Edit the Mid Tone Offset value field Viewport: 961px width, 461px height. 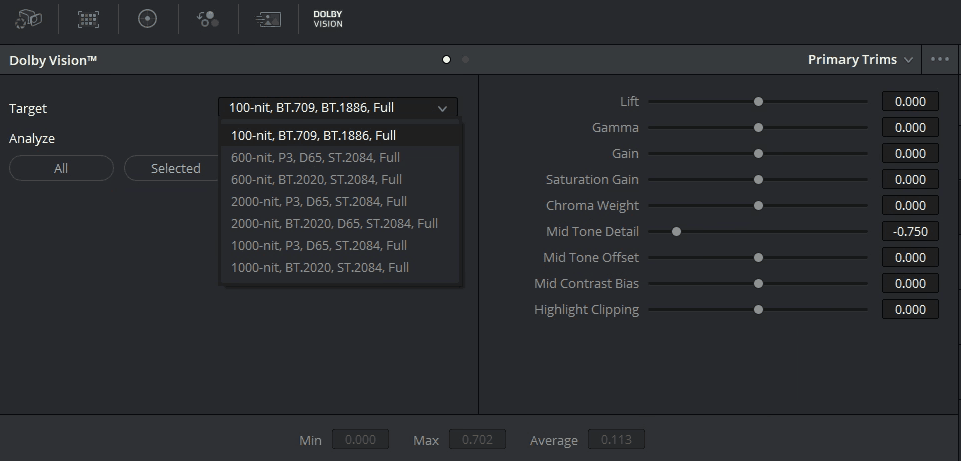pos(910,257)
